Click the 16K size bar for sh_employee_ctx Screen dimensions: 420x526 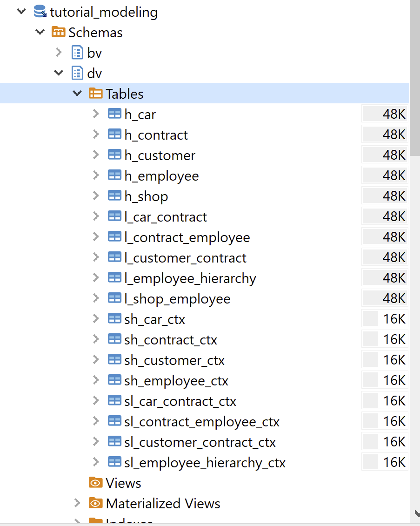(x=385, y=380)
